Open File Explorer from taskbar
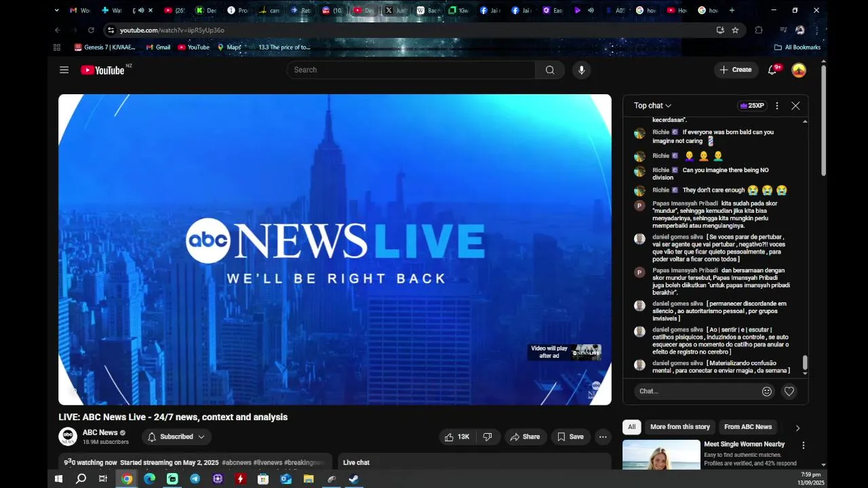Viewport: 868px width, 488px height. click(x=309, y=479)
